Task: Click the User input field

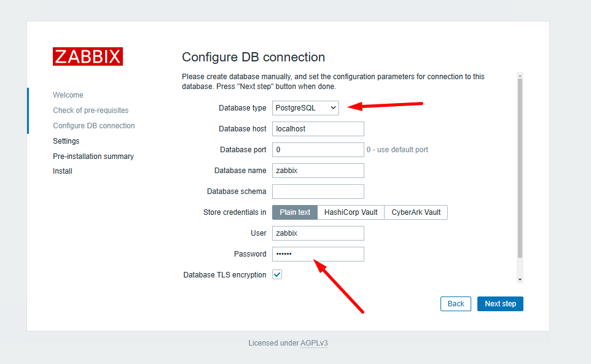Action: pyautogui.click(x=318, y=233)
